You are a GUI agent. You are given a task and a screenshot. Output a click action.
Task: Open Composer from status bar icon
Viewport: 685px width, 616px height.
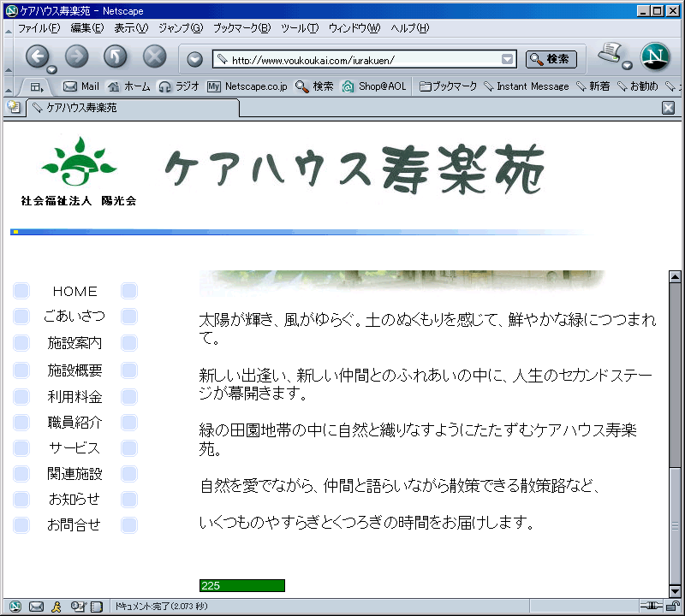[78, 606]
